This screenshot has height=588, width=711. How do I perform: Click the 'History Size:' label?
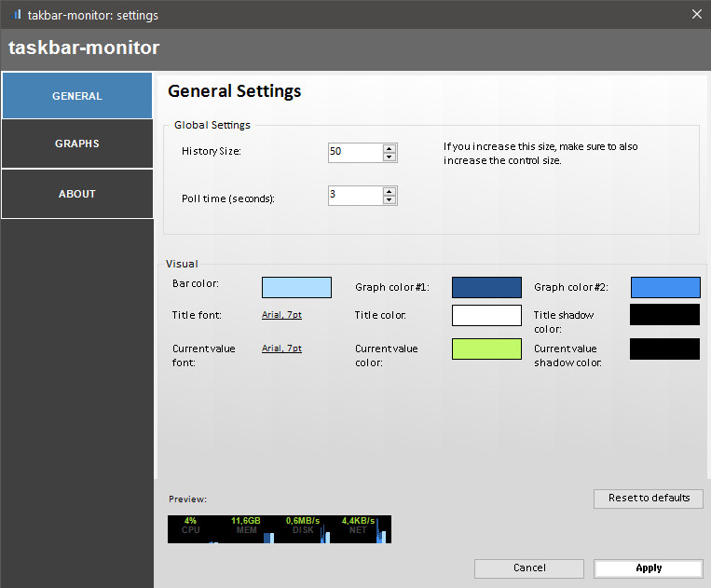211,151
